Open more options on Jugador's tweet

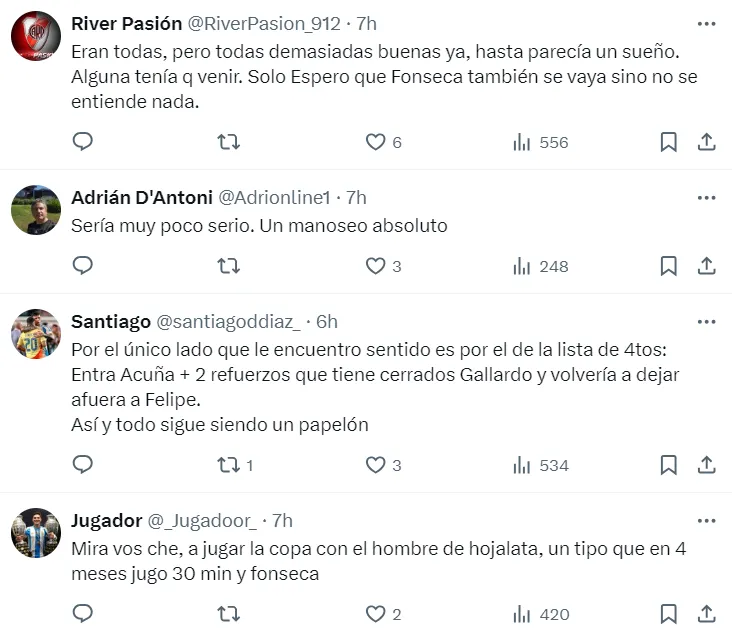706,521
